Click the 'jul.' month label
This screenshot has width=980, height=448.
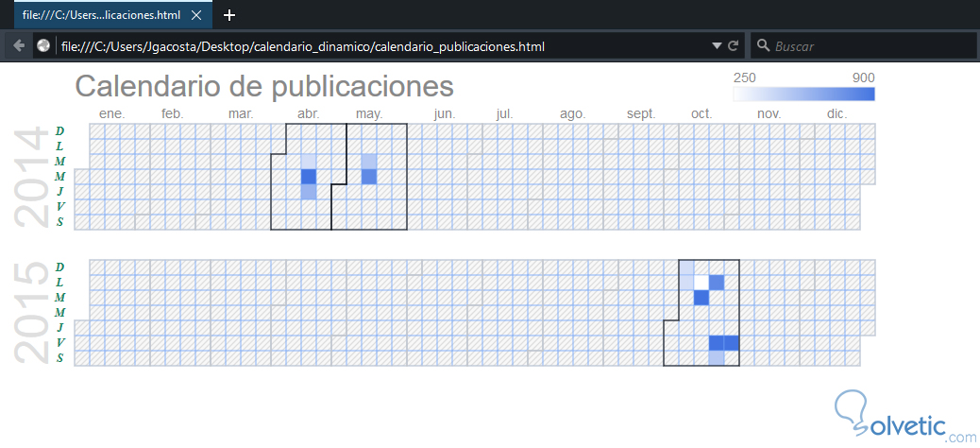(504, 113)
